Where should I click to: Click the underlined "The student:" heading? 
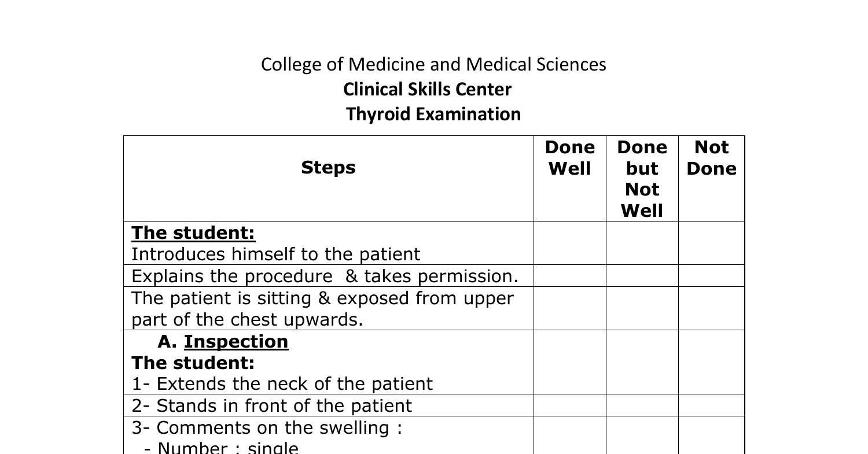coord(193,232)
